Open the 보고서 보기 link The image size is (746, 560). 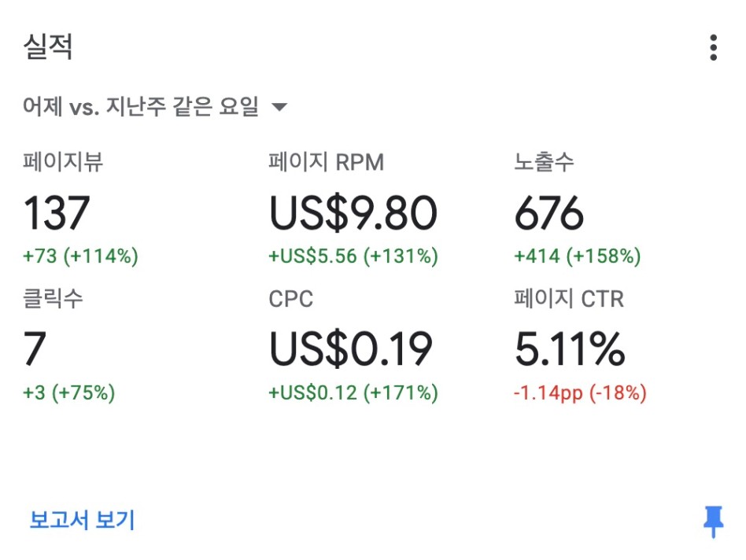coord(83,520)
